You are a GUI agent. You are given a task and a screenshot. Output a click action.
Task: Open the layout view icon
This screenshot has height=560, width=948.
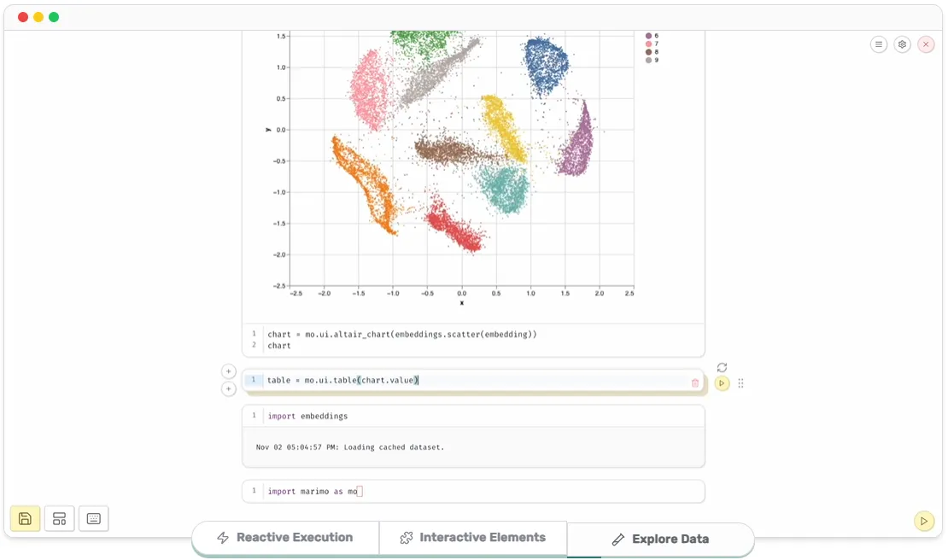[x=59, y=518]
